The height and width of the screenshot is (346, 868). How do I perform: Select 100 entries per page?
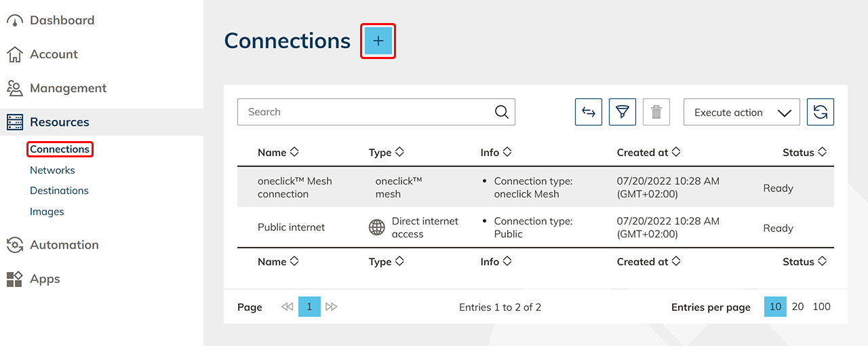point(821,307)
